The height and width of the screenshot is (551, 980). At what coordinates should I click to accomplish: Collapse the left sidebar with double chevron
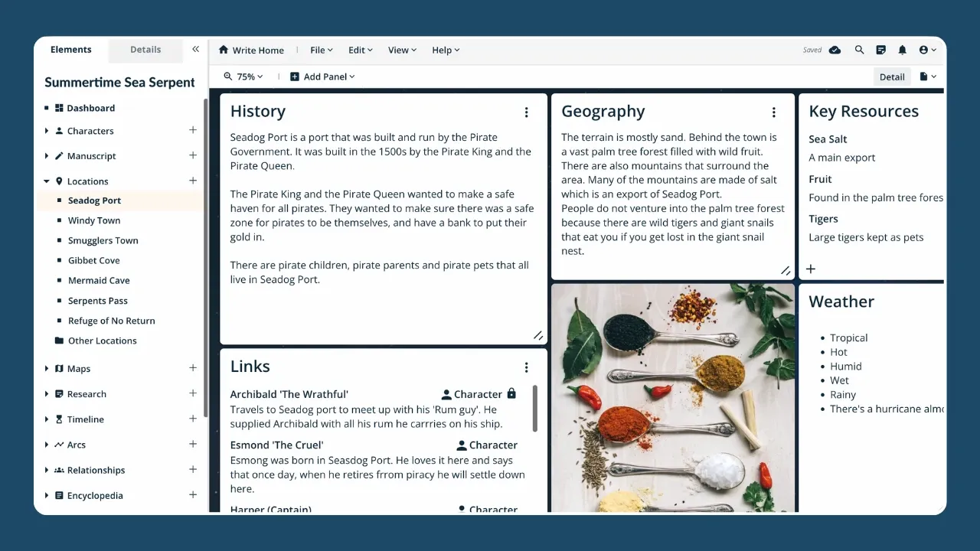(195, 49)
